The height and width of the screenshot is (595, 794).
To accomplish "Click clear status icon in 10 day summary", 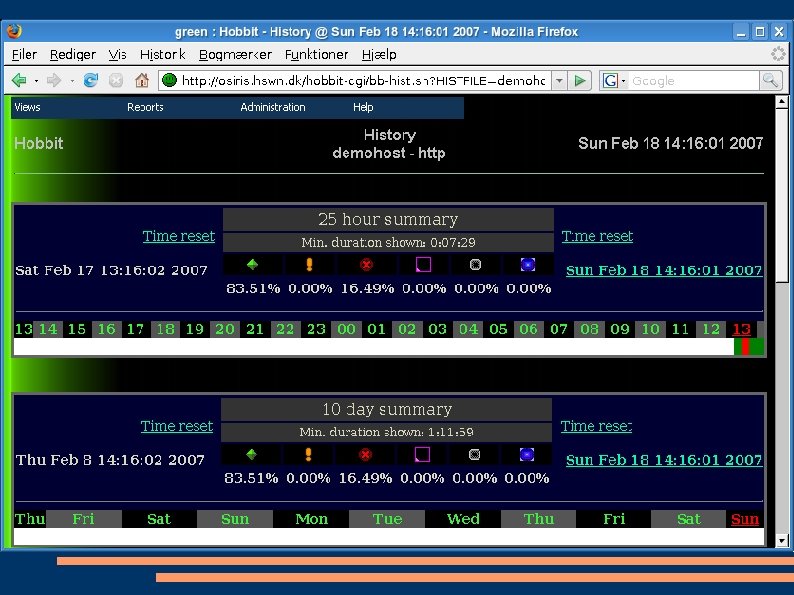I will pos(474,454).
